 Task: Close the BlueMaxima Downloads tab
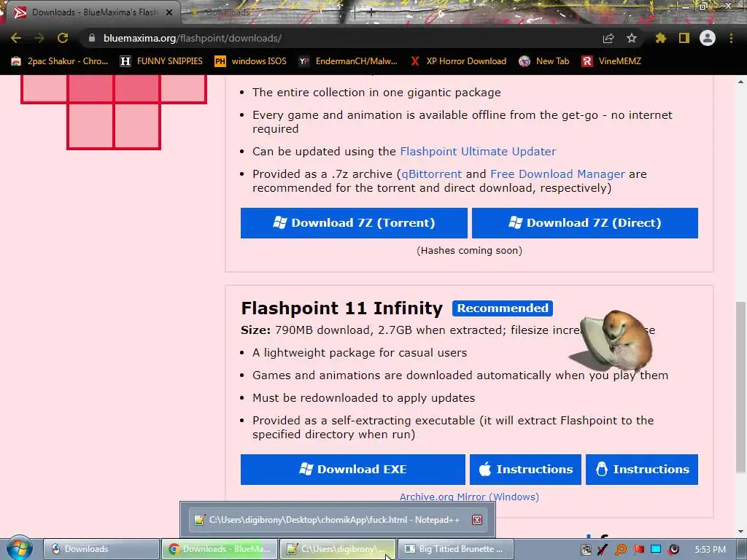pyautogui.click(x=169, y=12)
